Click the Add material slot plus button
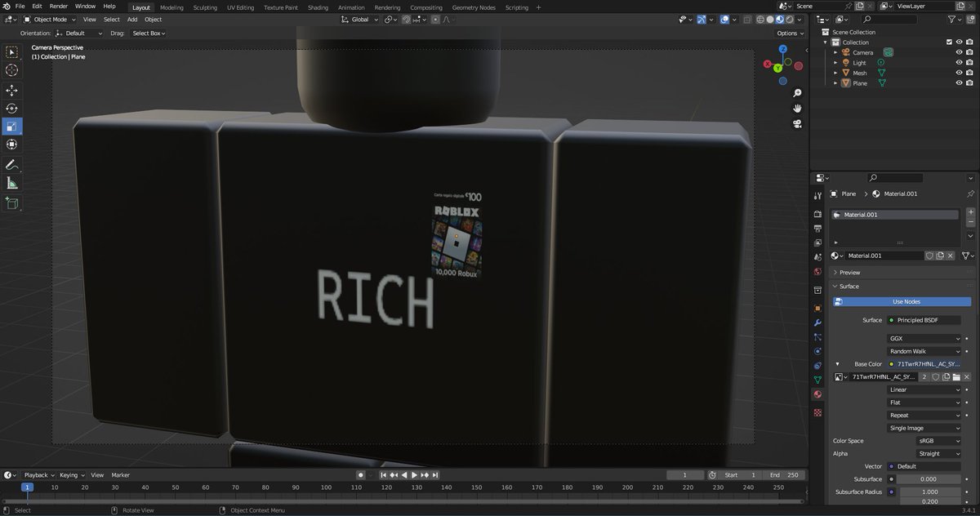 (970, 211)
